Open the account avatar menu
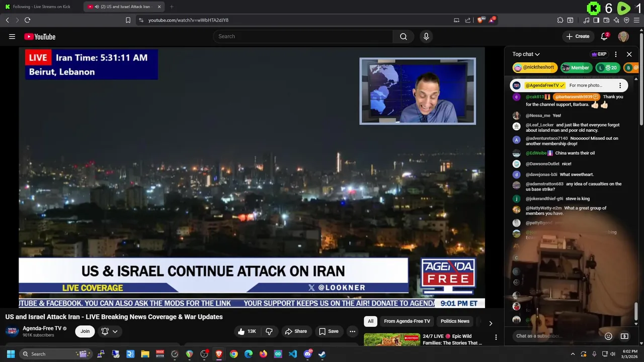The image size is (644, 362). tap(623, 36)
